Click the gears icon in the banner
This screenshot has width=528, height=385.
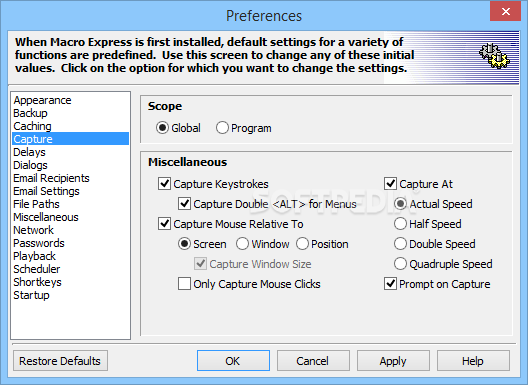[494, 56]
